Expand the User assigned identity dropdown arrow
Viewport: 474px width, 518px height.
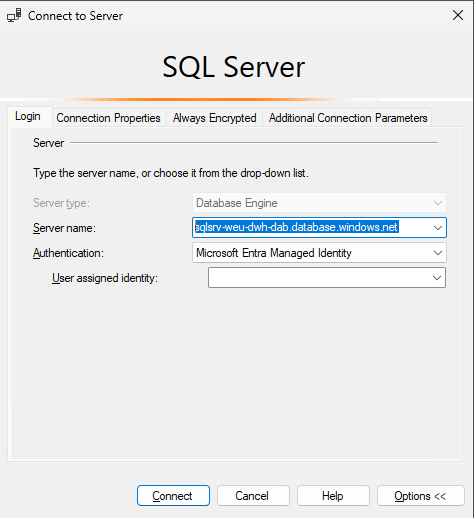(x=437, y=278)
